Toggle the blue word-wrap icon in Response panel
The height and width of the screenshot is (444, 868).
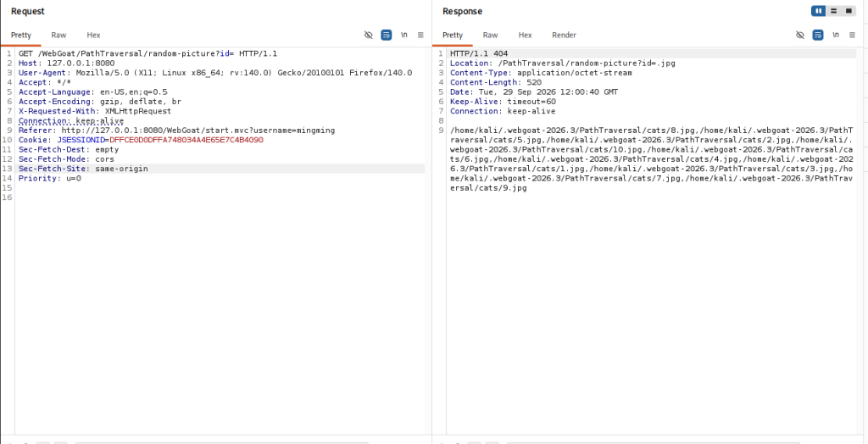coord(818,35)
